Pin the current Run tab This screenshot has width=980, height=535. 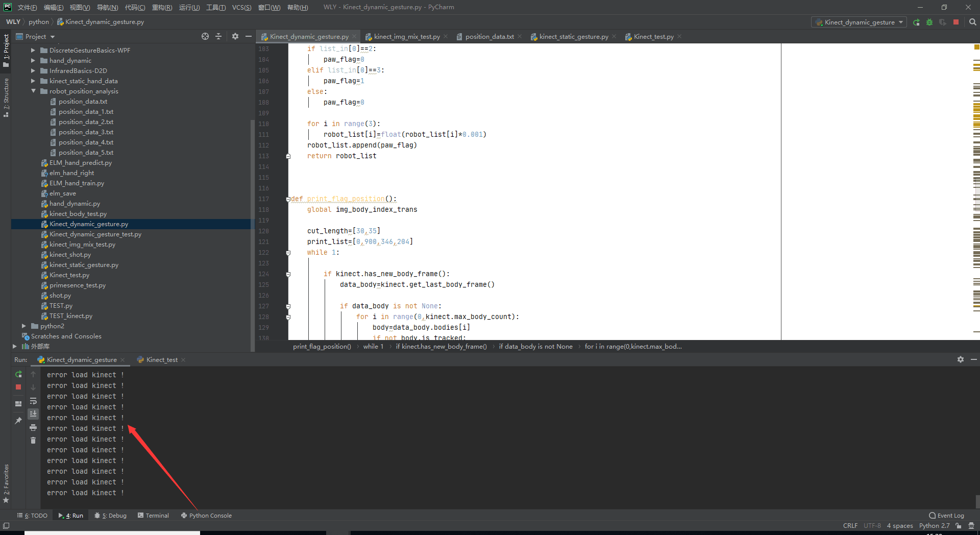[18, 421]
